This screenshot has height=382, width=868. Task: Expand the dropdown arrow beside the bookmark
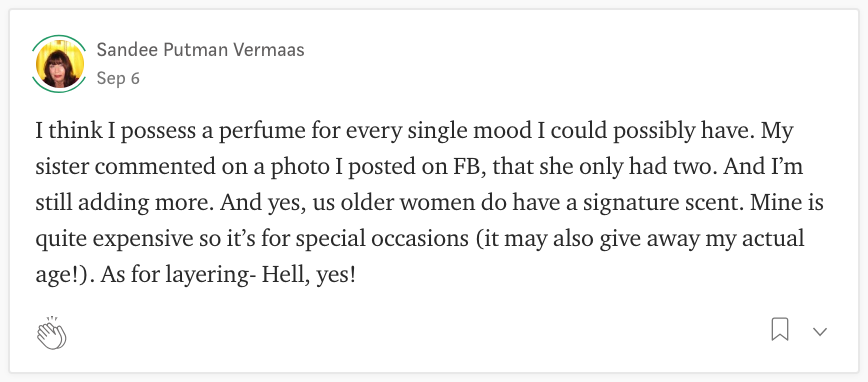coord(820,332)
